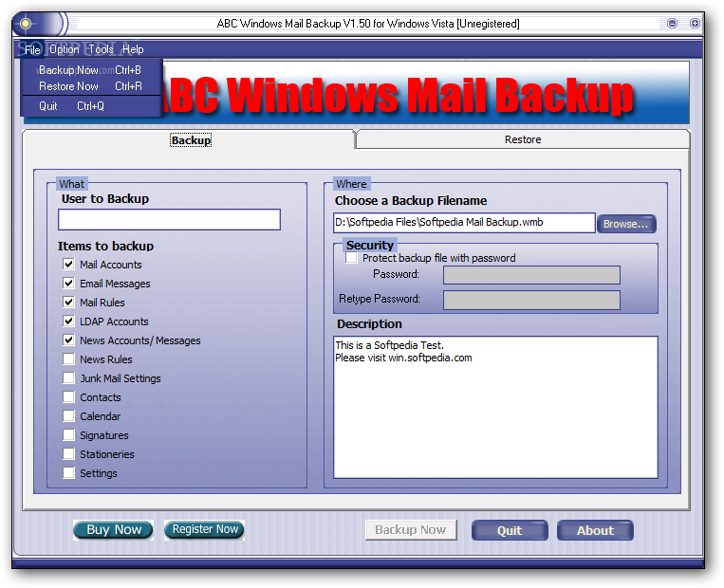Click the backup filename path field
The height and width of the screenshot is (588, 724).
point(464,223)
